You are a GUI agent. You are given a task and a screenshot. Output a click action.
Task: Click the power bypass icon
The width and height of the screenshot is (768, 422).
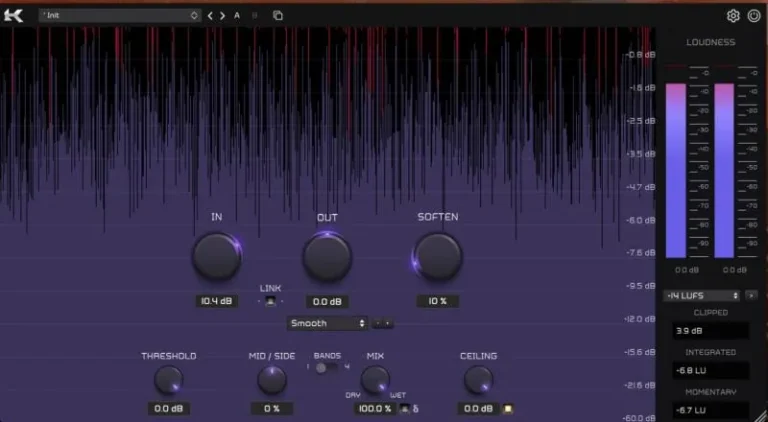[x=753, y=15]
